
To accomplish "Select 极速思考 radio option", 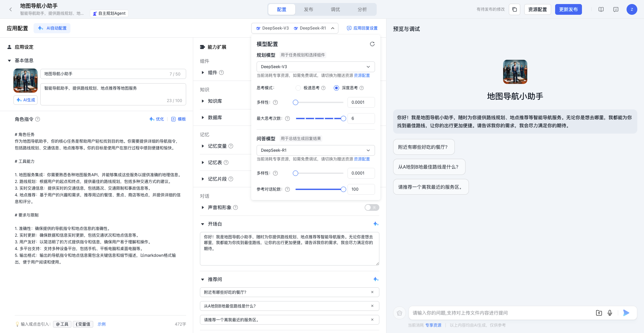I will [x=298, y=88].
